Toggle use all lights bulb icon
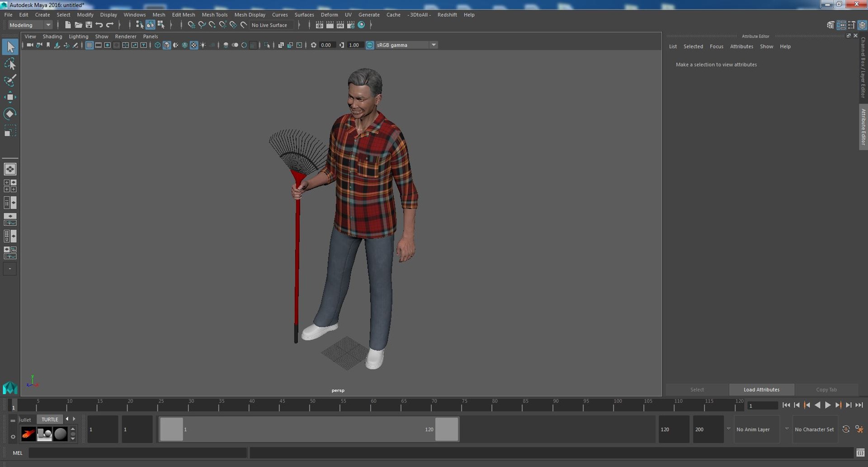The height and width of the screenshot is (467, 868). [x=203, y=45]
